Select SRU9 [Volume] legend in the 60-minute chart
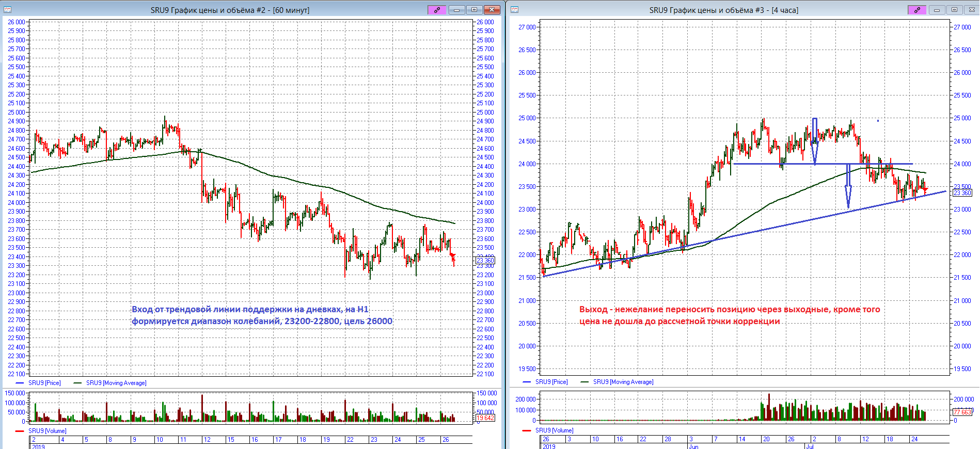 [x=47, y=431]
